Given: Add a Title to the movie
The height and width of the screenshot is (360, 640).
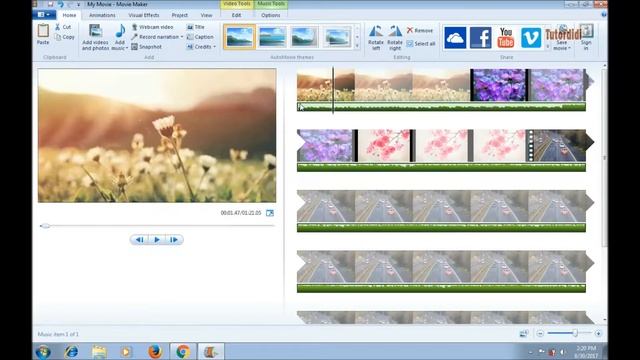Looking at the screenshot, I should point(196,27).
